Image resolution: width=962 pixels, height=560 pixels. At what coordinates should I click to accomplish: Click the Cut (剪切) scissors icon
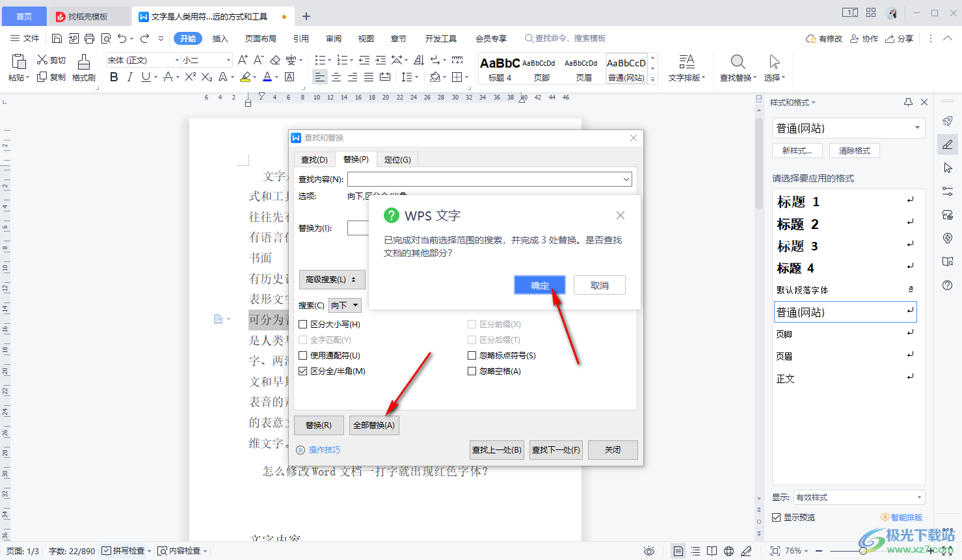point(42,60)
